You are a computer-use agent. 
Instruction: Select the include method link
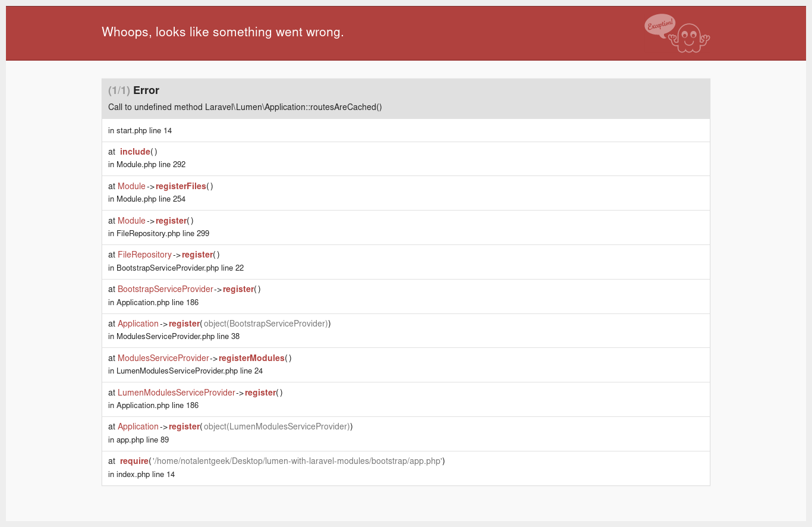(x=134, y=152)
